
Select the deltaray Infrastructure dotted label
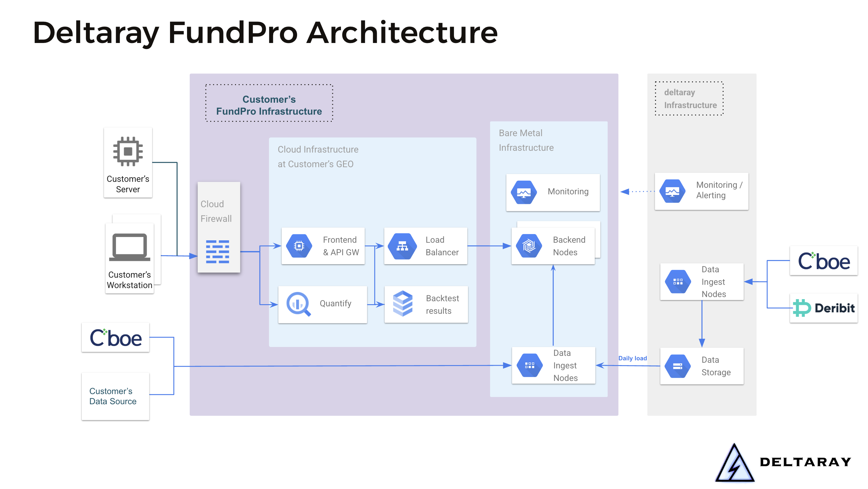[689, 99]
